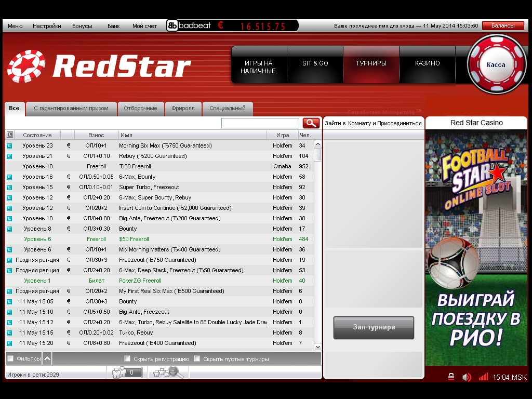Open the find player magnifier icon
532x399 pixels.
point(168,373)
